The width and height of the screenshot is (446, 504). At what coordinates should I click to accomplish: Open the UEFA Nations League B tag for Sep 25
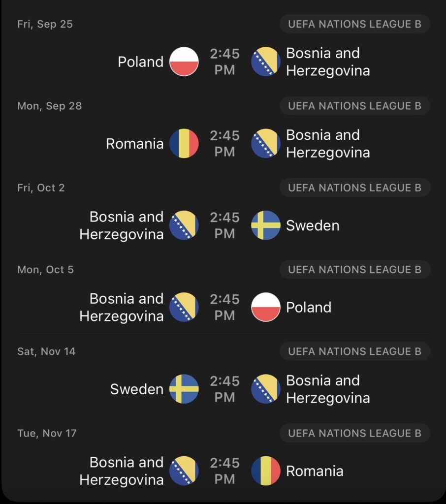354,24
